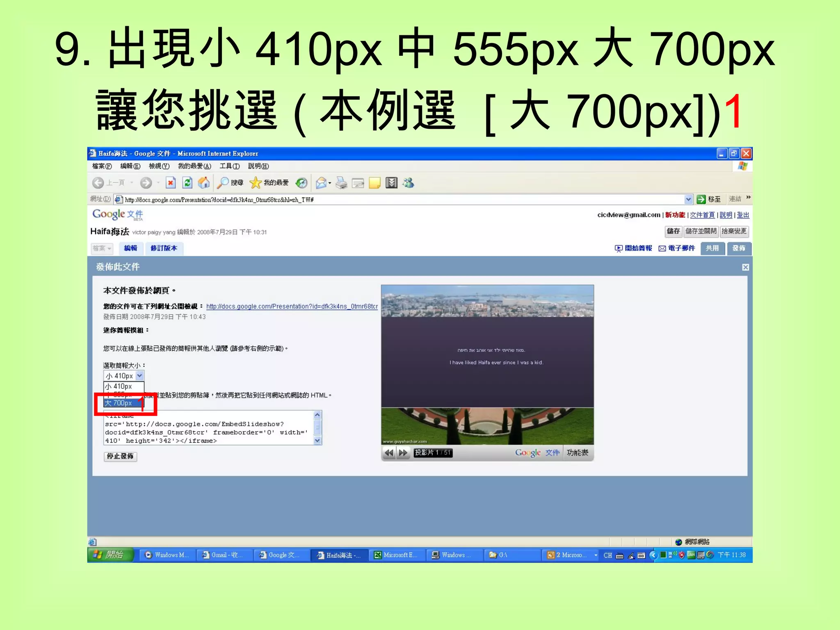
Task: Open the 說明 menu in IE
Action: point(258,166)
